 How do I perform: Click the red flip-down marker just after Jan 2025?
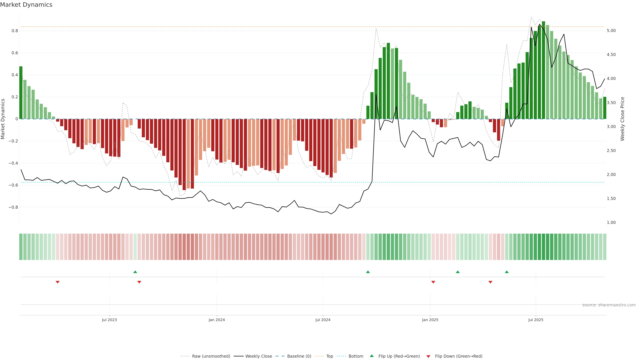click(433, 282)
